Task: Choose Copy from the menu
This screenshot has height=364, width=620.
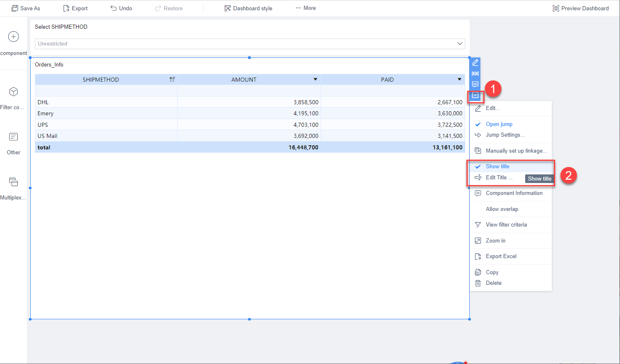Action: [x=511, y=272]
